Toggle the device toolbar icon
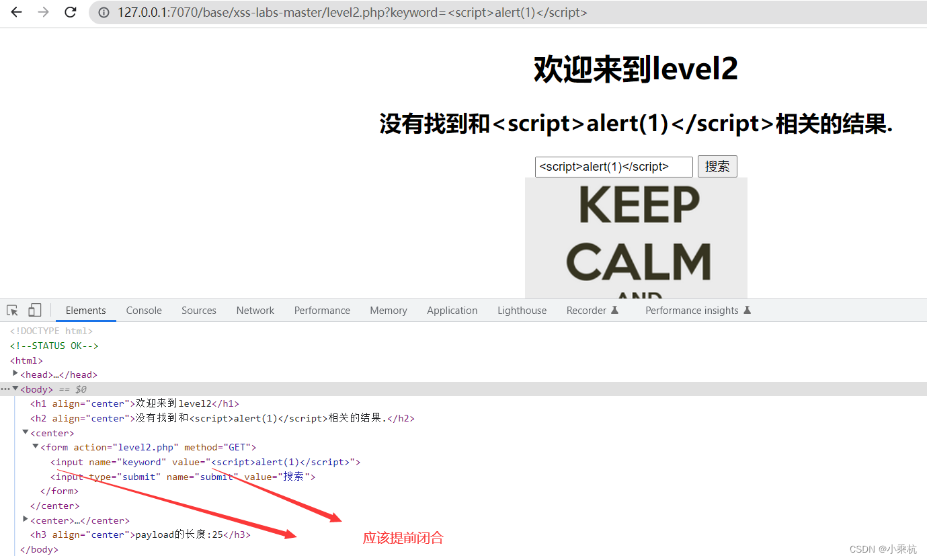 click(34, 311)
